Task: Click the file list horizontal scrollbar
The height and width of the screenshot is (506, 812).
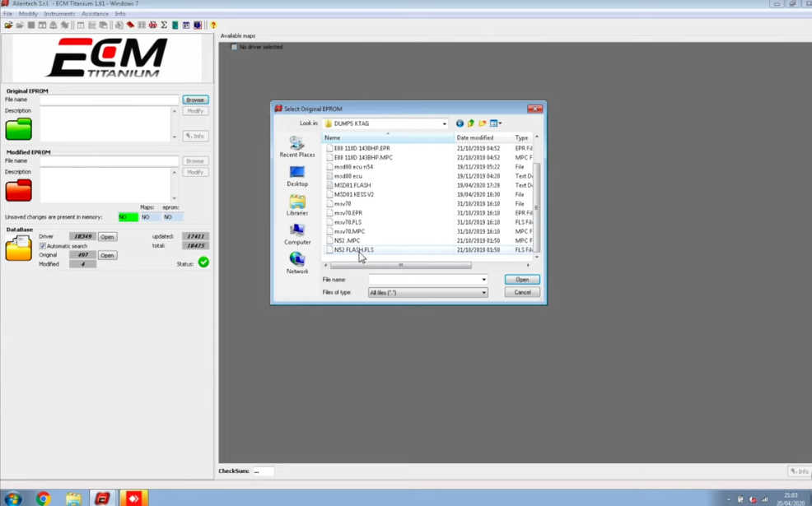Action: [x=401, y=266]
